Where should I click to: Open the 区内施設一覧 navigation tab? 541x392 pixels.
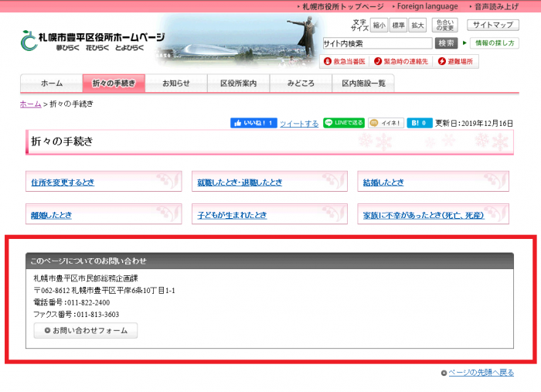(x=363, y=84)
